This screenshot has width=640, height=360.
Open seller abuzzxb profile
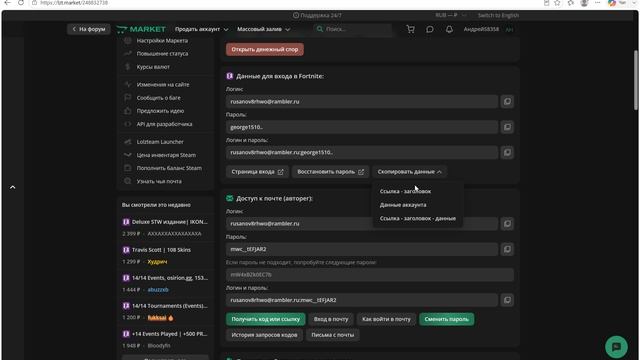pos(158,290)
